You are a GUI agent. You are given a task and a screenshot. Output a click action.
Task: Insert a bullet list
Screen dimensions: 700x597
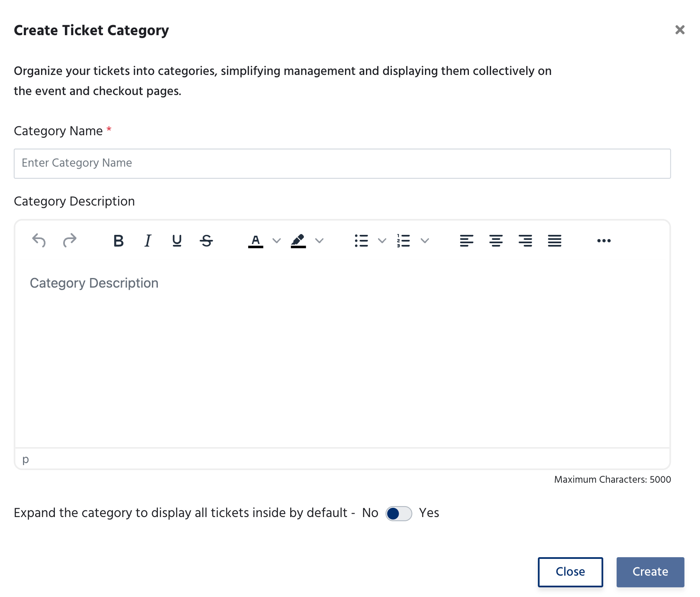click(x=361, y=241)
